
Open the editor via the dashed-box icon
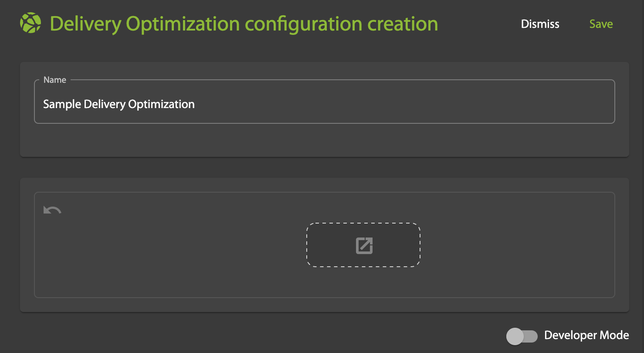(364, 245)
